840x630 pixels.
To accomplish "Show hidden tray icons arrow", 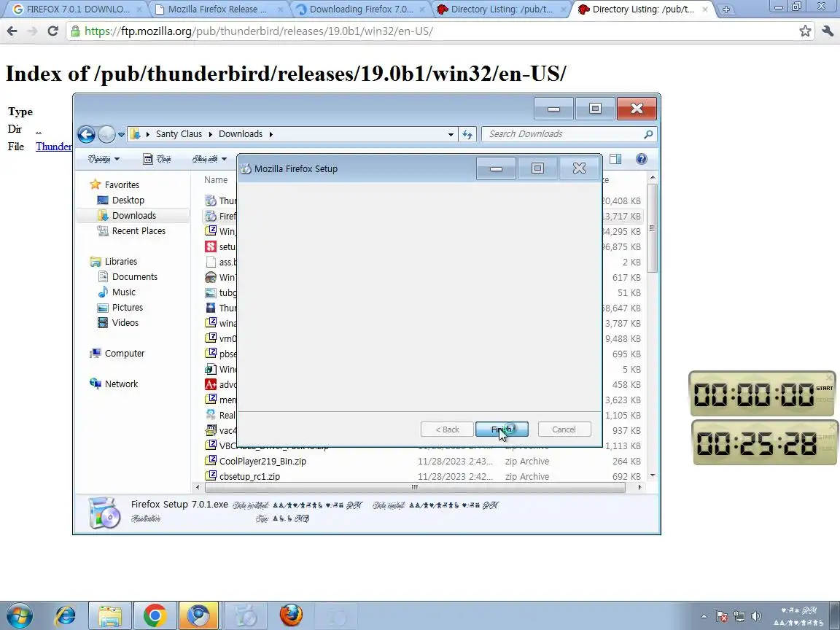I will 704,616.
